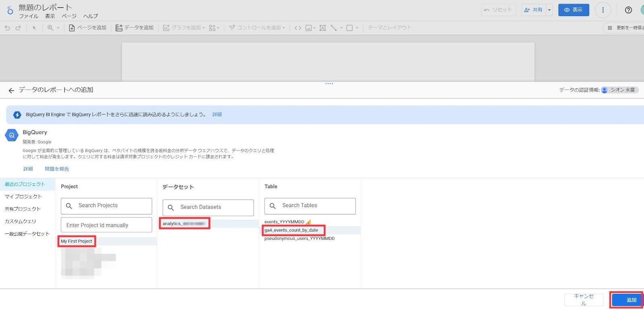The image size is (644, 312).
Task: Open community visualizations icon dropdown
Action: pos(214,28)
